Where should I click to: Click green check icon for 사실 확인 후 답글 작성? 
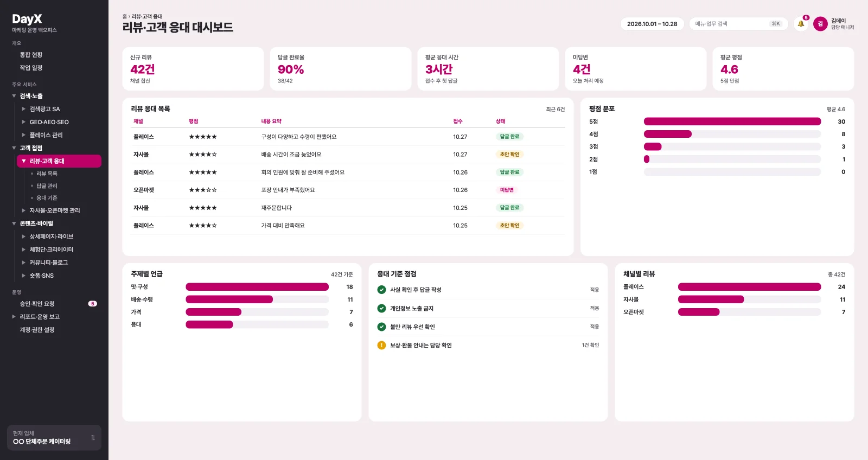381,290
